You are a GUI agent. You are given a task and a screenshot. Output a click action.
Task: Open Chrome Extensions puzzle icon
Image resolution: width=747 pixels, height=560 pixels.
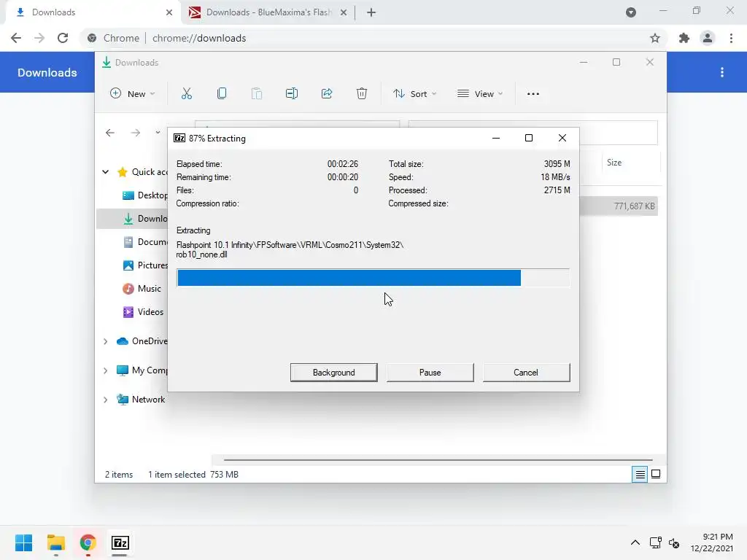tap(684, 38)
